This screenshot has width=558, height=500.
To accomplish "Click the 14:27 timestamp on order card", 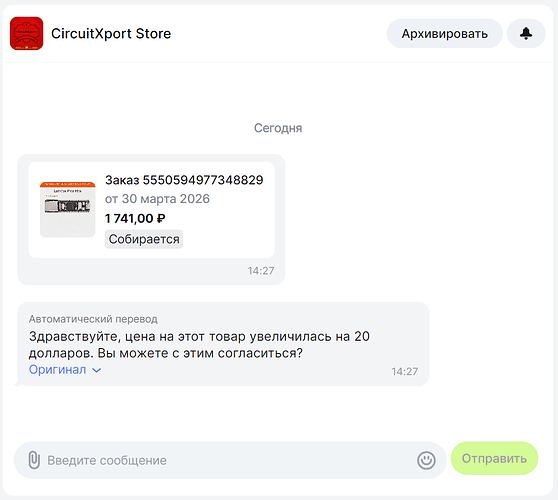I will click(261, 271).
